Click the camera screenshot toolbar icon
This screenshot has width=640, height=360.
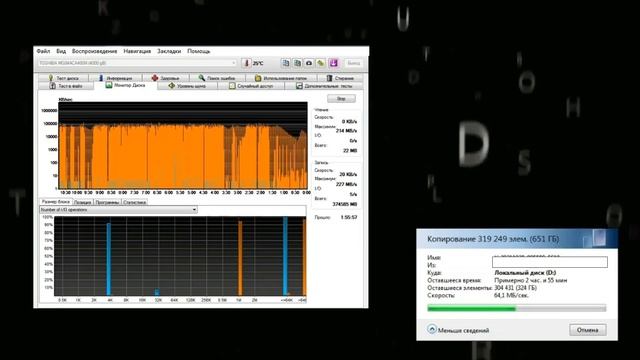click(309, 63)
